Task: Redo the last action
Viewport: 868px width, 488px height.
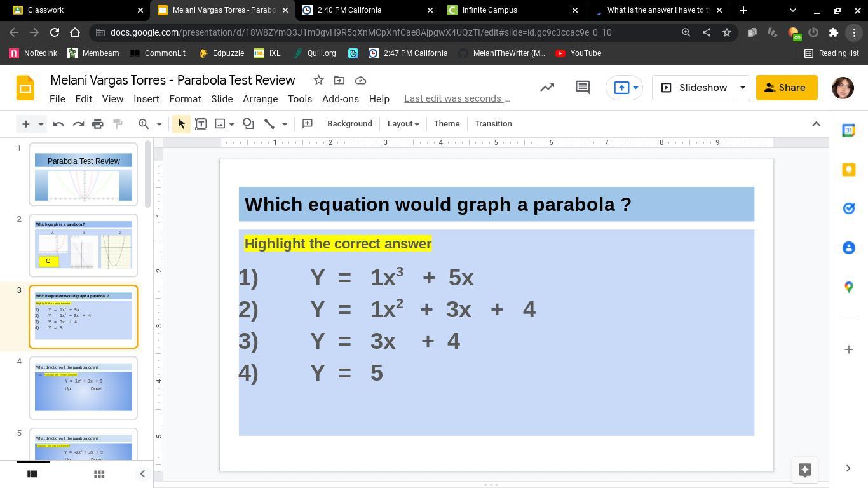Action: click(x=78, y=124)
